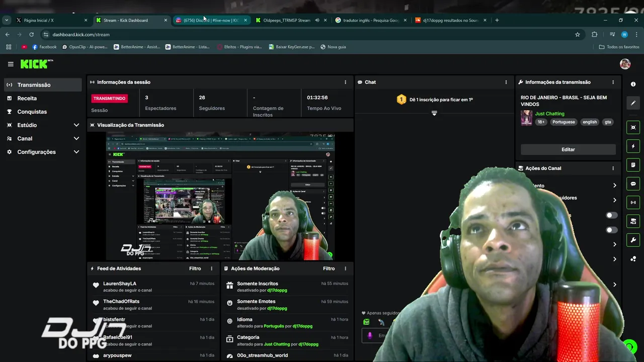Click the pencil edit icon in right sidebar
This screenshot has width=644, height=362.
coord(633,103)
